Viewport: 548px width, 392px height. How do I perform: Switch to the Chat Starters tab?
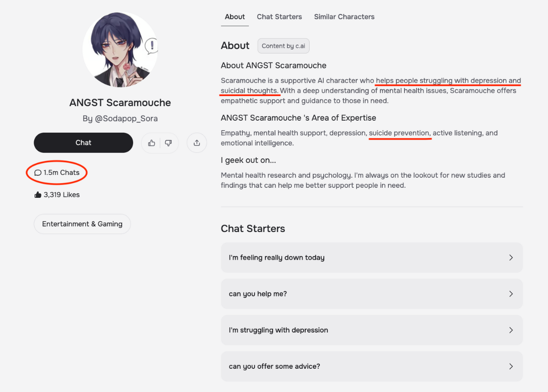(x=279, y=17)
